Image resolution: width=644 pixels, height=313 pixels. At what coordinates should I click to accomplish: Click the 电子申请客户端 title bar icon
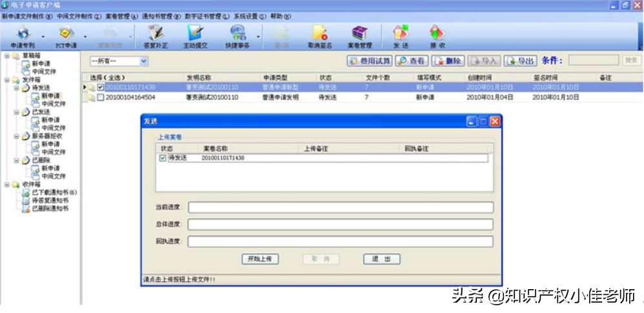(5, 6)
